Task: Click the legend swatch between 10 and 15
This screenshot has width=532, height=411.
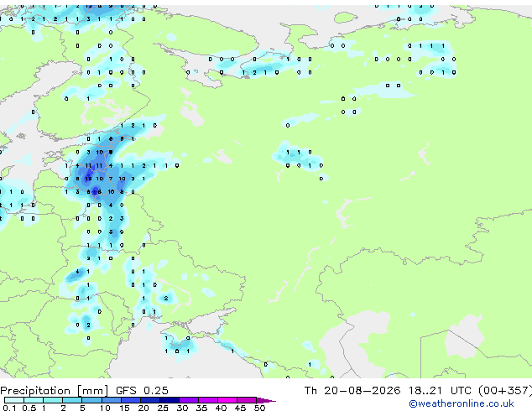Action: coord(112,400)
